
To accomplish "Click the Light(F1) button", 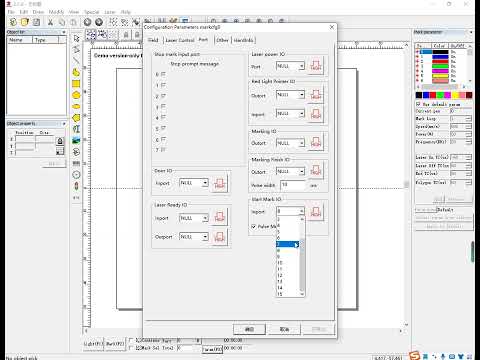I will [93, 344].
